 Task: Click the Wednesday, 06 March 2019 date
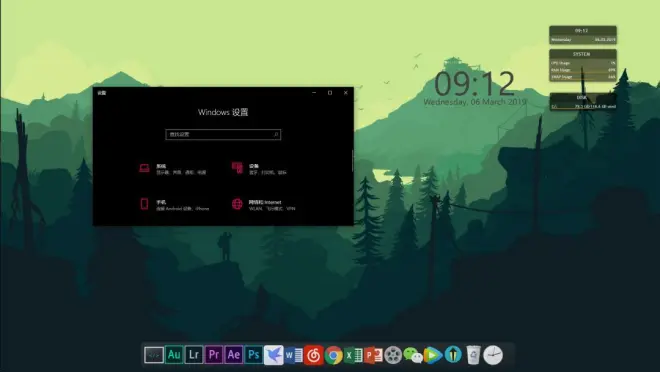pos(475,102)
